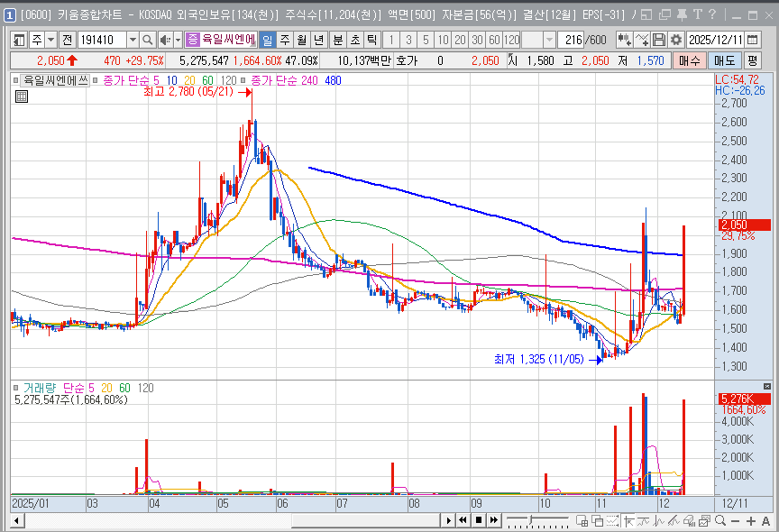Zoom in with plus icon

(751, 520)
